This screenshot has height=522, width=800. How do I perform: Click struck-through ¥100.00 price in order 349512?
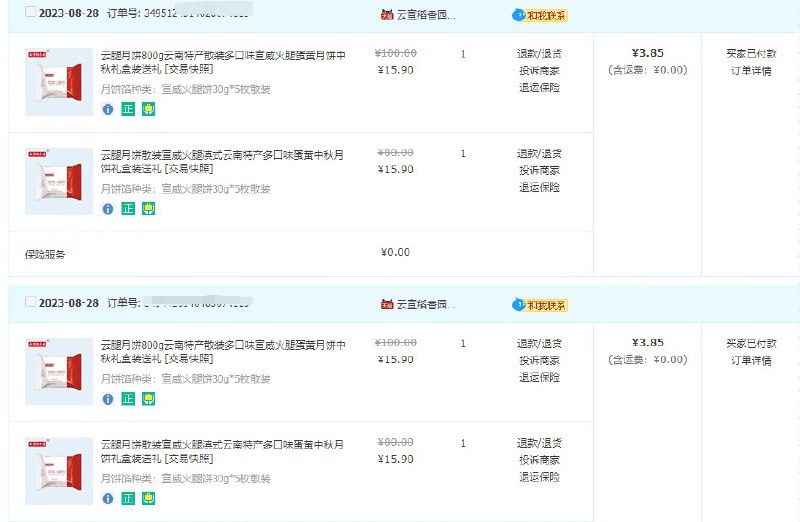tap(395, 53)
